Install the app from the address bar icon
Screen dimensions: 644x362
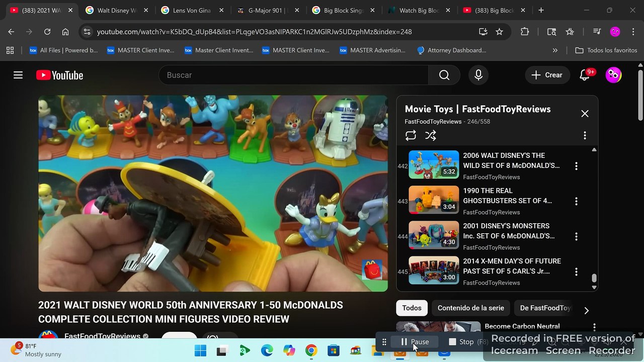click(483, 32)
